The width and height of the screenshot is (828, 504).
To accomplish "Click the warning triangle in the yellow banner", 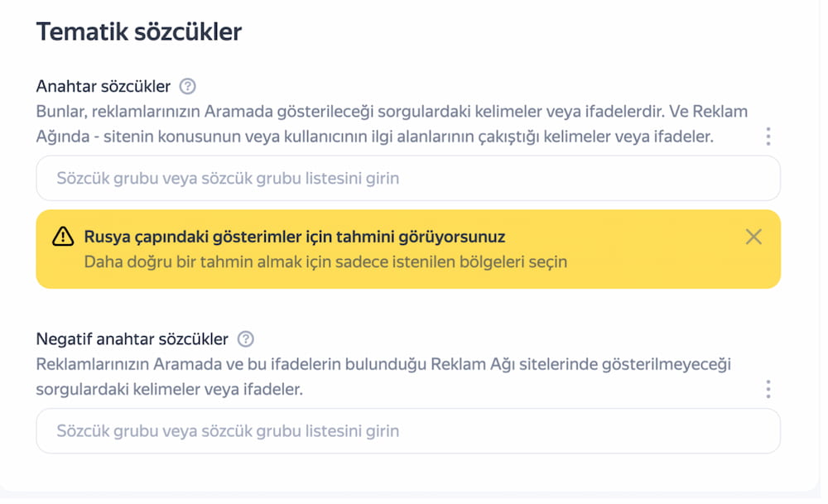I will (x=63, y=237).
